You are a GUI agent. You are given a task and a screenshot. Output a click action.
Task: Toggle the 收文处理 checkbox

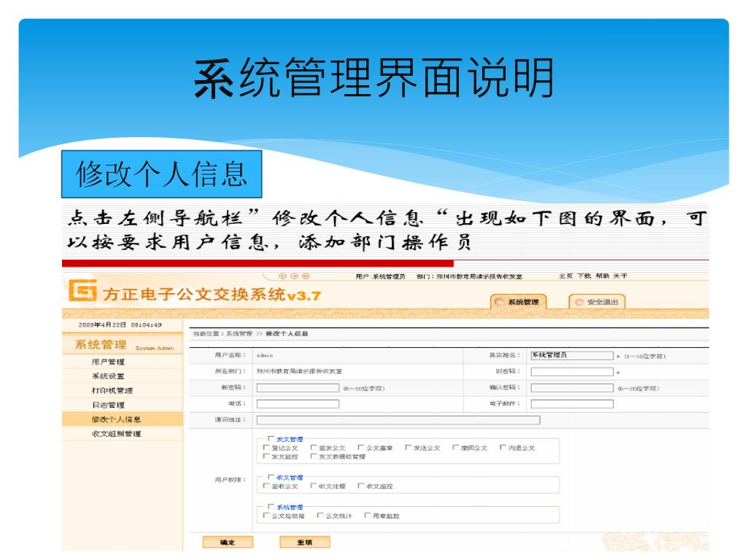[x=314, y=486]
